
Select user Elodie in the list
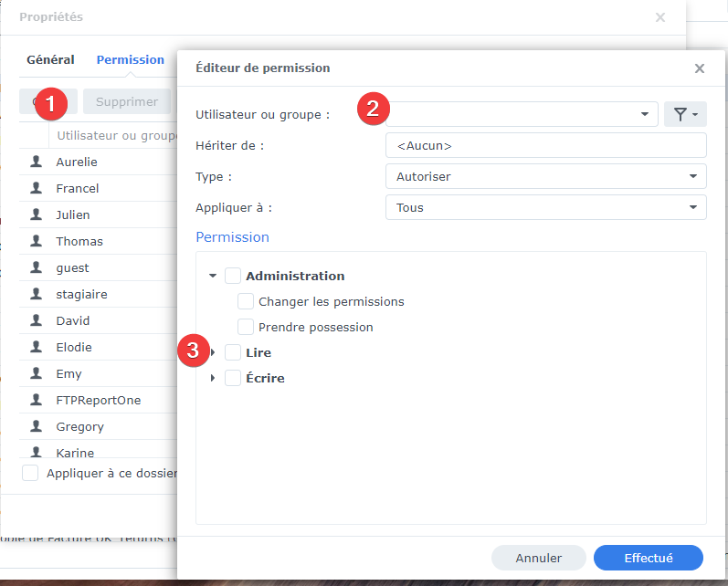98,347
